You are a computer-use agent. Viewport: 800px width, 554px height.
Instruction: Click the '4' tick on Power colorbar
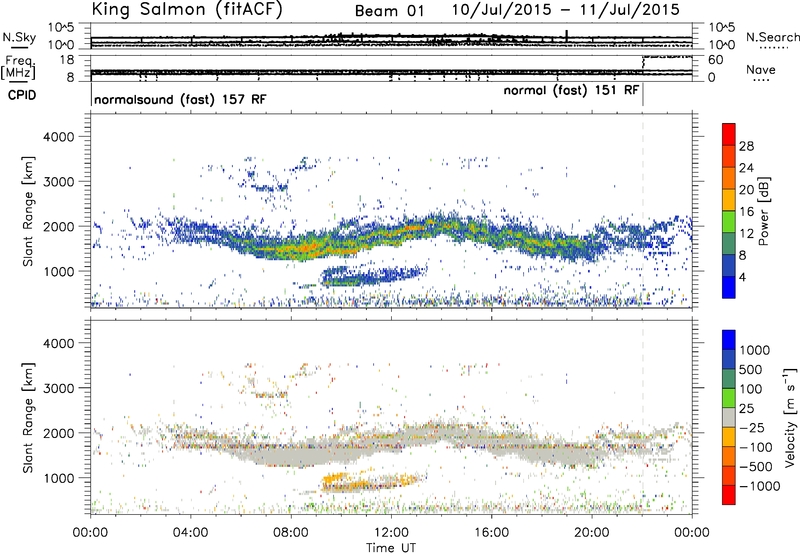(742, 277)
